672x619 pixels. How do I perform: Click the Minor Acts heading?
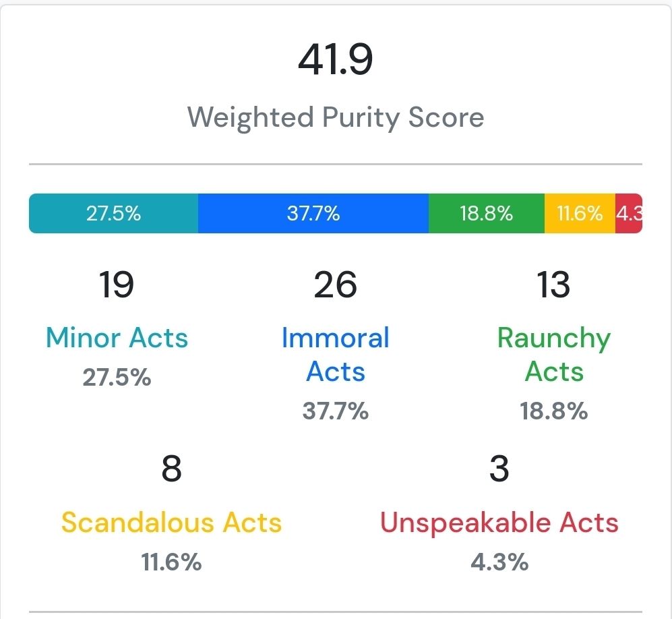[117, 338]
